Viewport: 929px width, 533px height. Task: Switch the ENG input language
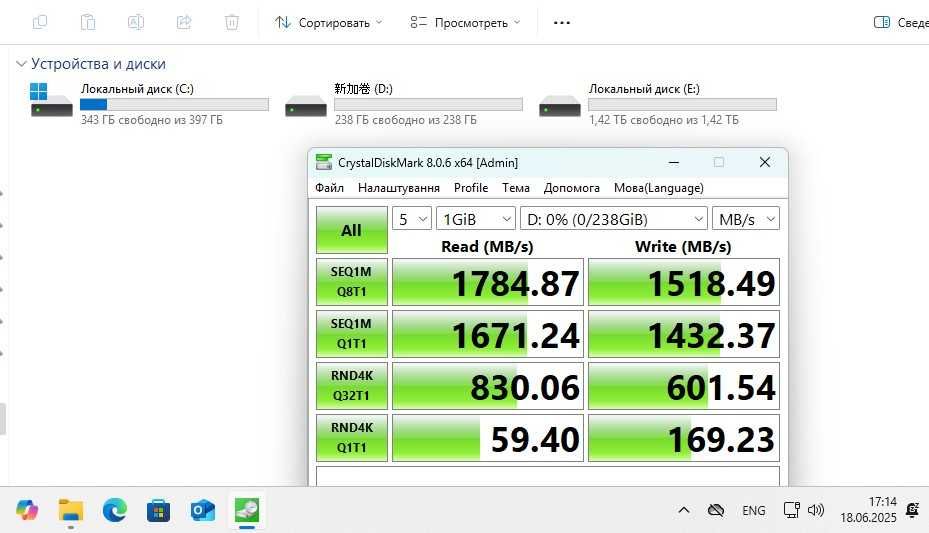click(x=754, y=510)
